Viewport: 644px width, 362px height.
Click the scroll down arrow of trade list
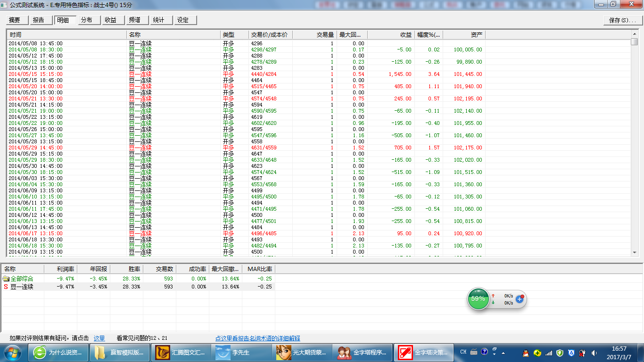[634, 253]
